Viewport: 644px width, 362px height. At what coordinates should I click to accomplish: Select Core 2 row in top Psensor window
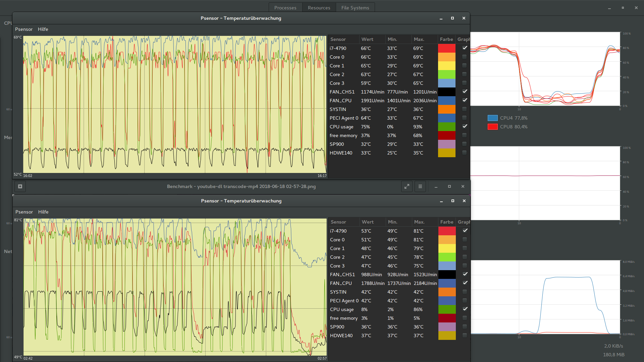click(398, 74)
